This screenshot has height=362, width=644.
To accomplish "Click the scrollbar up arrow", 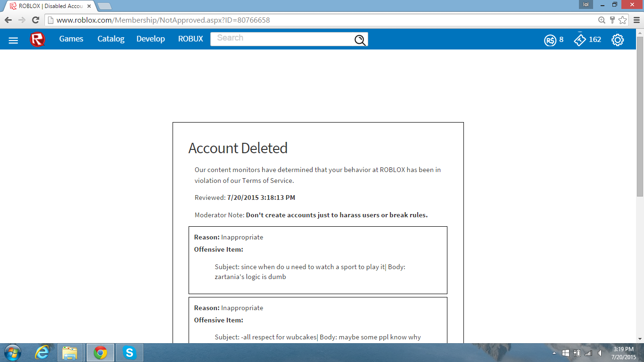I will (640, 32).
